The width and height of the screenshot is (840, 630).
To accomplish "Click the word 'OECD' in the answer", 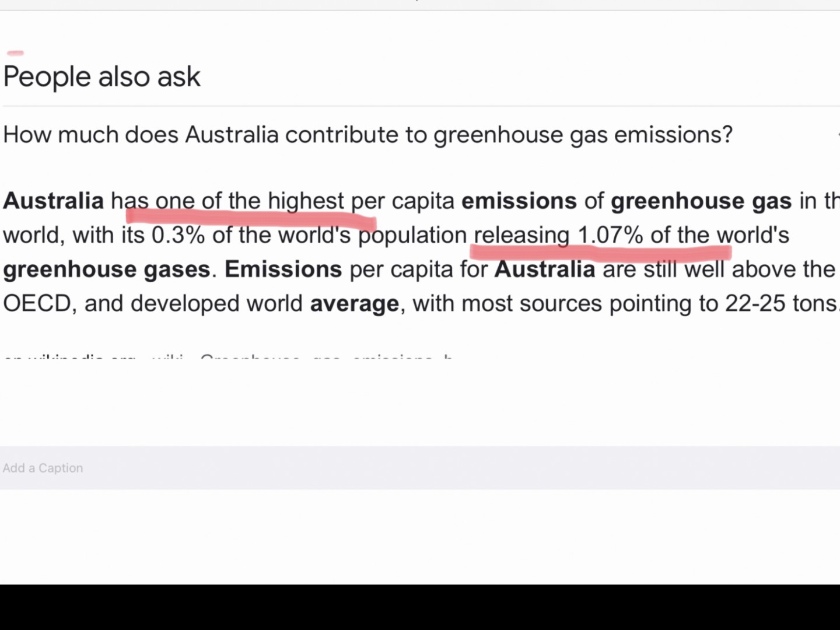I will tap(37, 303).
